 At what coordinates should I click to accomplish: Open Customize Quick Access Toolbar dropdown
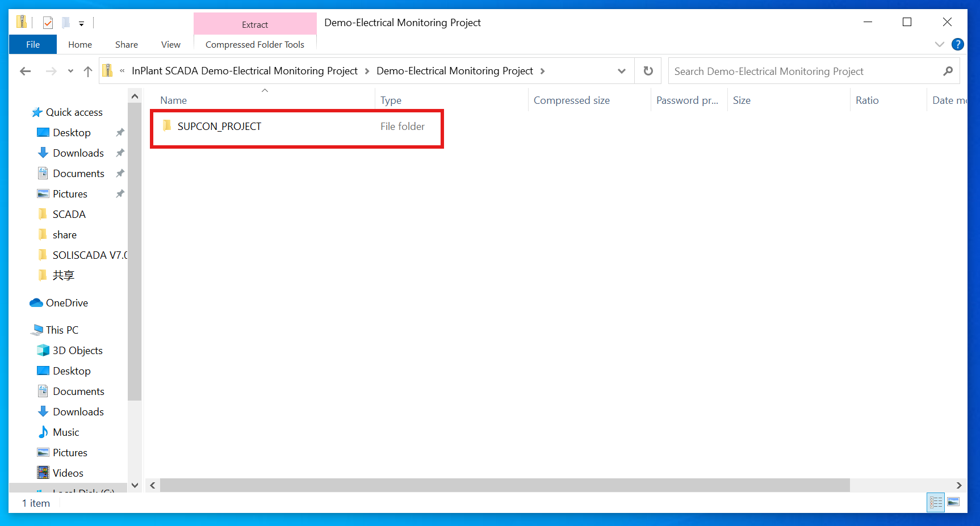[82, 23]
